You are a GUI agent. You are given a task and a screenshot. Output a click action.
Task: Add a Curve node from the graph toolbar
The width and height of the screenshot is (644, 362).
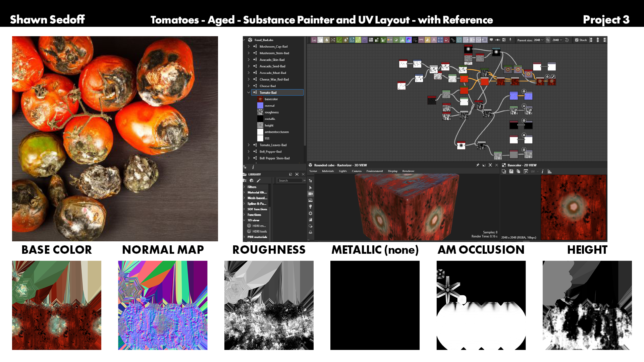pyautogui.click(x=339, y=40)
